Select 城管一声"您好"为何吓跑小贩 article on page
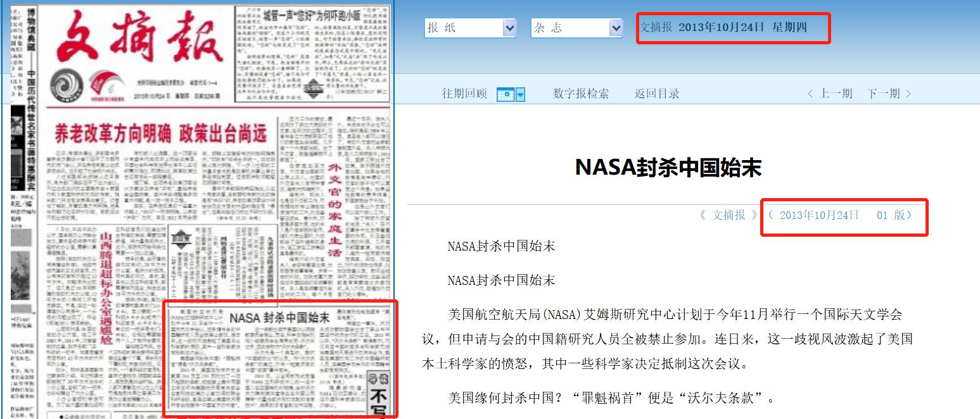The image size is (980, 419). [311, 15]
